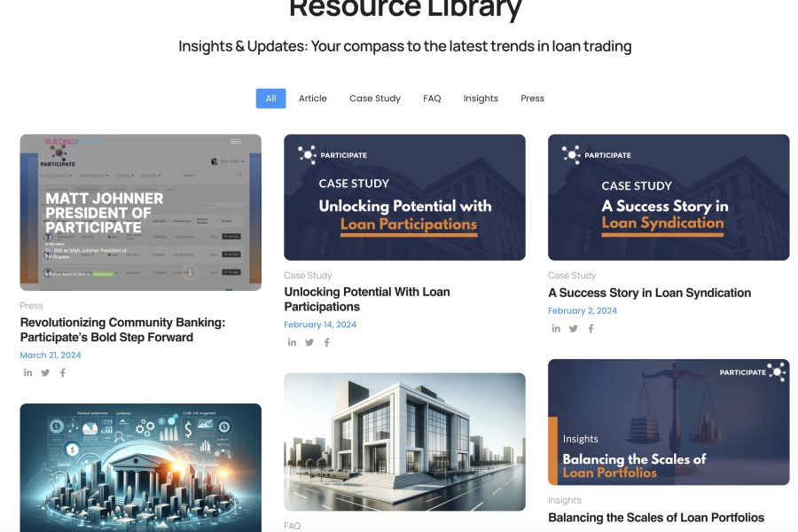Image resolution: width=798 pixels, height=532 pixels.
Task: Share A Success Story on LinkedIn
Action: [x=556, y=329]
